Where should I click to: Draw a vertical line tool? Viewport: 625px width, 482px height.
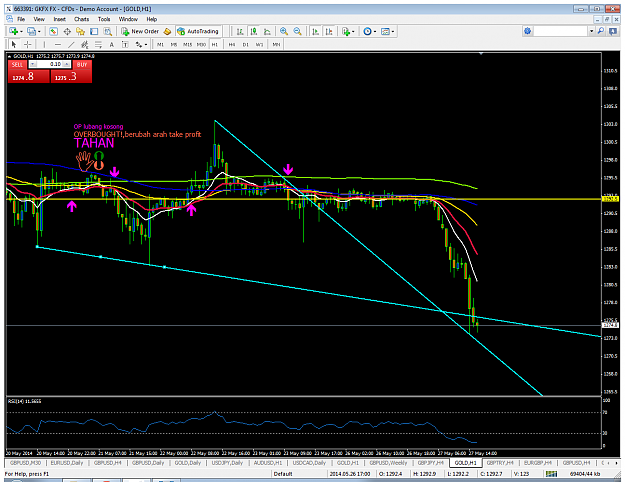click(x=44, y=44)
